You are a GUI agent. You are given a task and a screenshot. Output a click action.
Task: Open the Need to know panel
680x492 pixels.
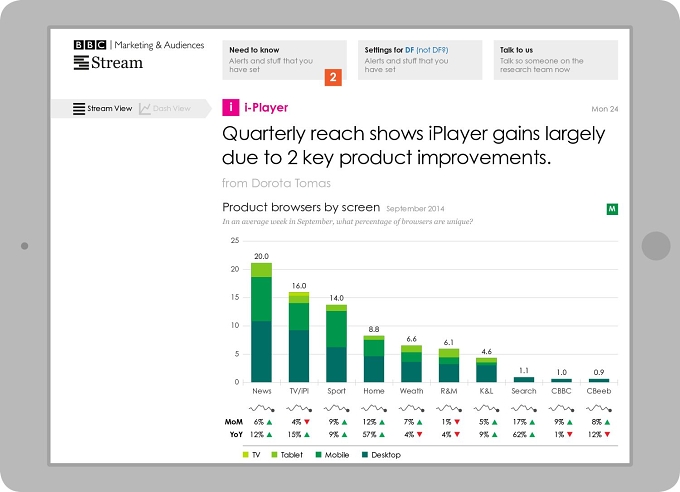click(x=284, y=60)
